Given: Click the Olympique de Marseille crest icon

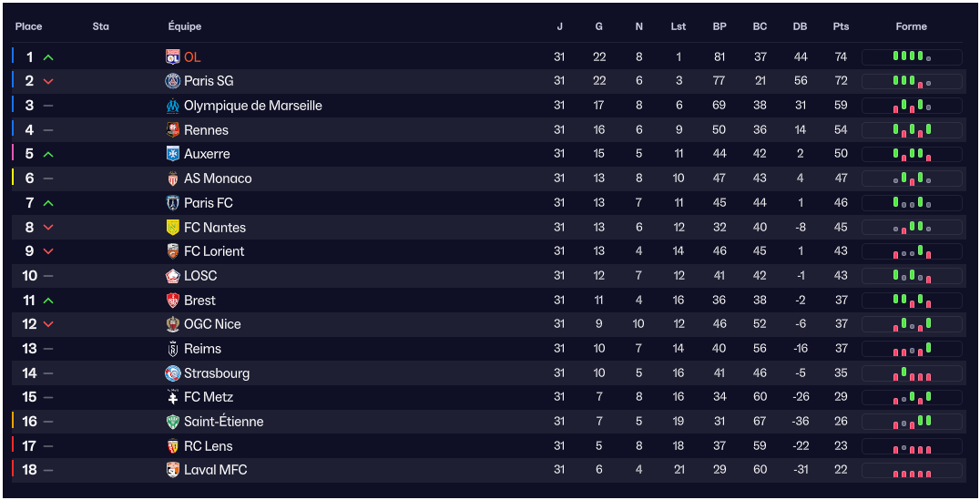Looking at the screenshot, I should click(173, 106).
